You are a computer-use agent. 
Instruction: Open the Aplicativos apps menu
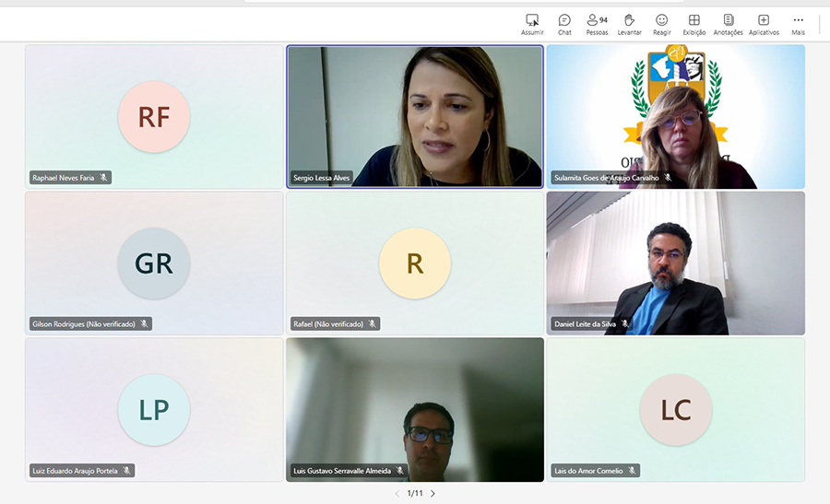pos(764,20)
